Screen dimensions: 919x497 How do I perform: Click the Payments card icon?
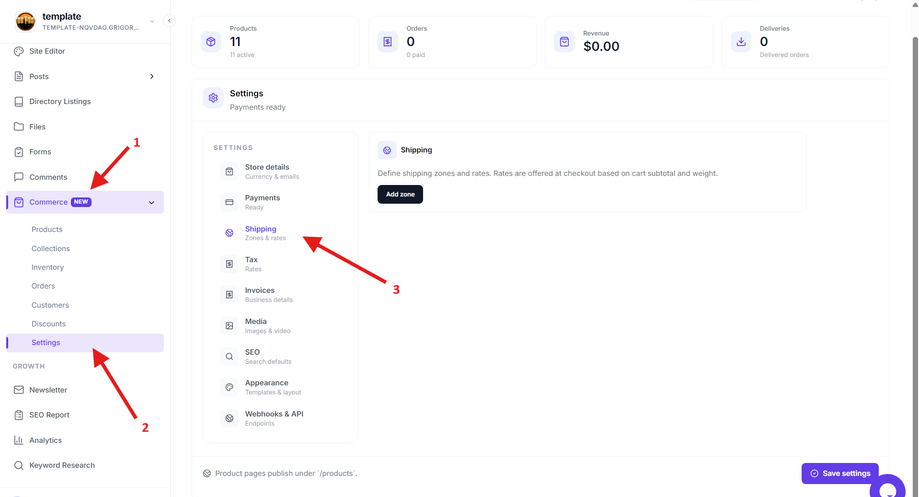pyautogui.click(x=229, y=202)
